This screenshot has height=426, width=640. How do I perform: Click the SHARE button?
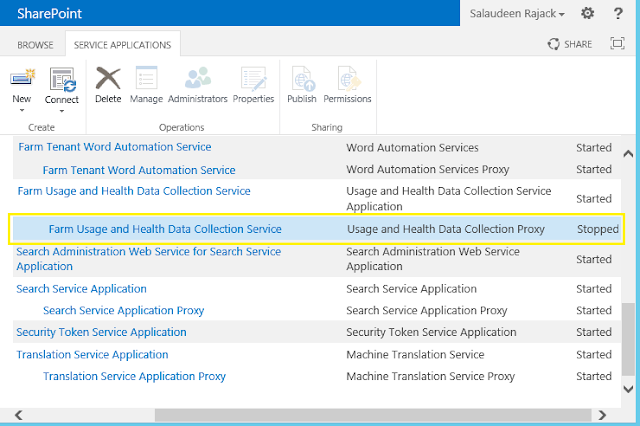tap(570, 44)
